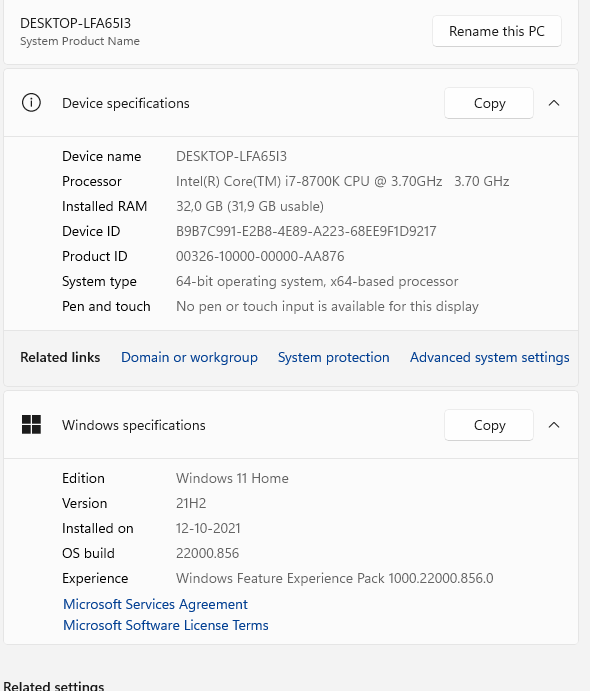Select the Product ID 00326-10000-00000-AA876
590x691 pixels.
[260, 256]
